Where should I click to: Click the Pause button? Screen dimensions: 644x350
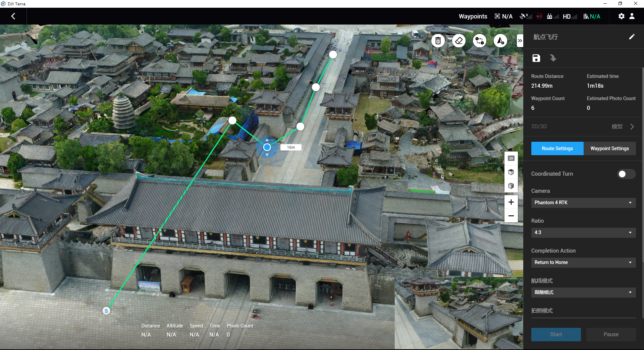(611, 335)
